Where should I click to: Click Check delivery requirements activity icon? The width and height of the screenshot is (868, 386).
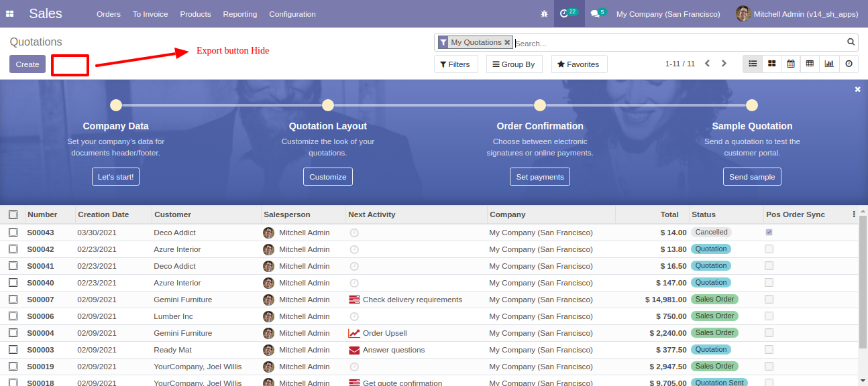tap(354, 300)
